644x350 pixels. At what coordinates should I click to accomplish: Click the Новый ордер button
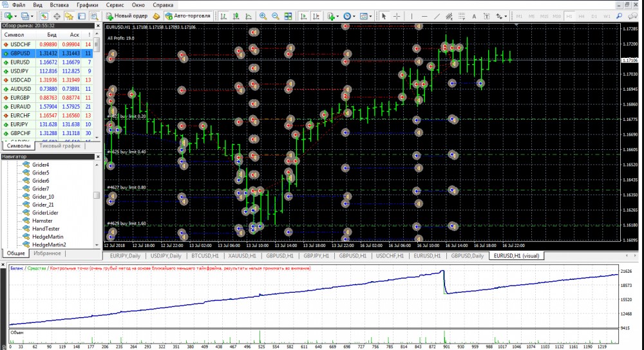pos(126,16)
